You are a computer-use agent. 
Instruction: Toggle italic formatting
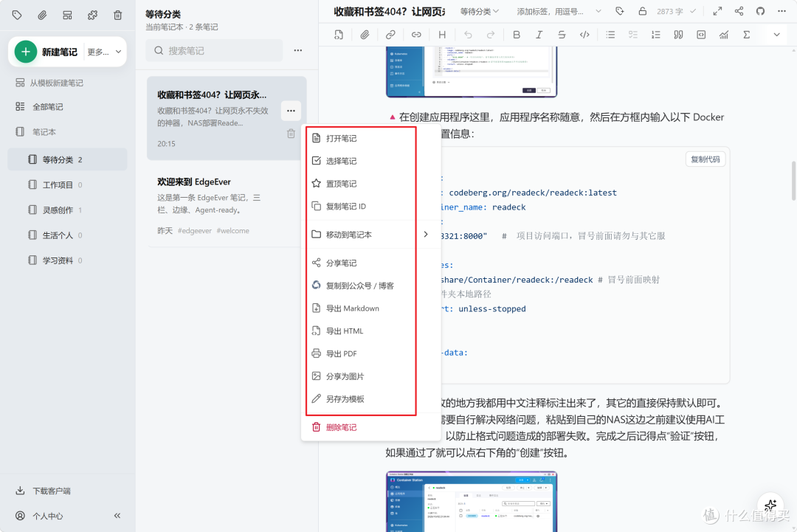coord(539,35)
